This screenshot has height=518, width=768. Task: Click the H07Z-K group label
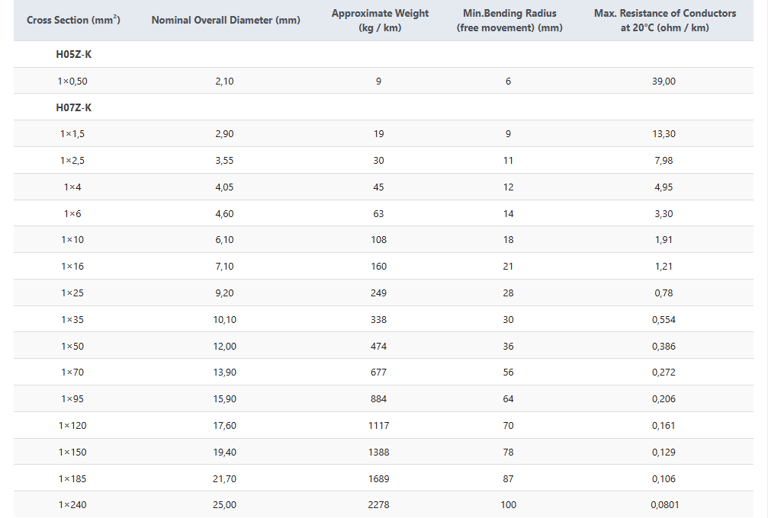[x=73, y=108]
